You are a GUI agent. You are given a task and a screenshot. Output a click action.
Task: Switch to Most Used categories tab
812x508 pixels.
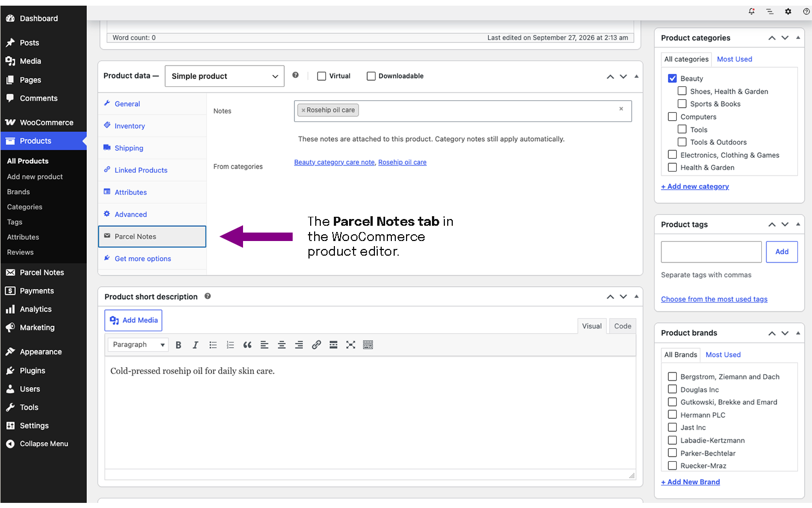coord(734,59)
